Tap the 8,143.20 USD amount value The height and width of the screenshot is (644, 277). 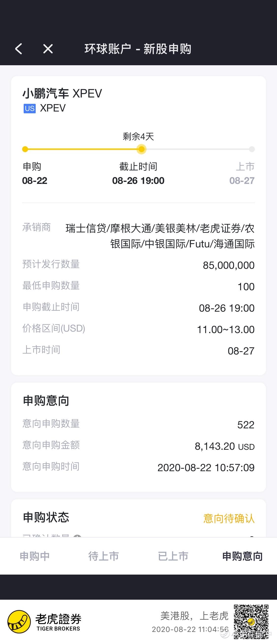point(225,446)
